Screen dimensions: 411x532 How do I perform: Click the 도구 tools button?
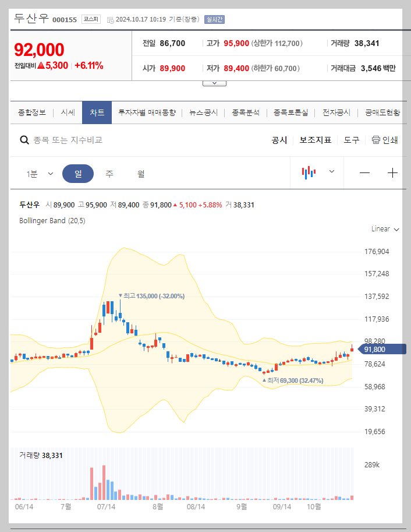352,140
